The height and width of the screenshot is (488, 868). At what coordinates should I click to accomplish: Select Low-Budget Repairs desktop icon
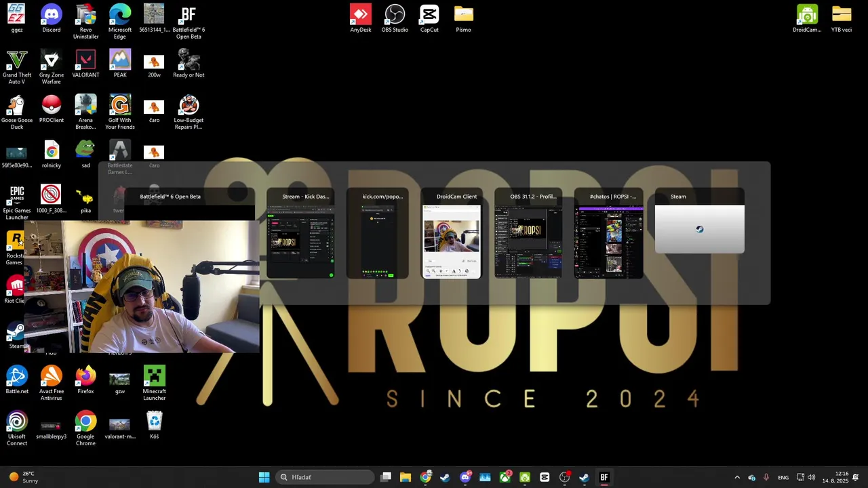click(x=189, y=113)
